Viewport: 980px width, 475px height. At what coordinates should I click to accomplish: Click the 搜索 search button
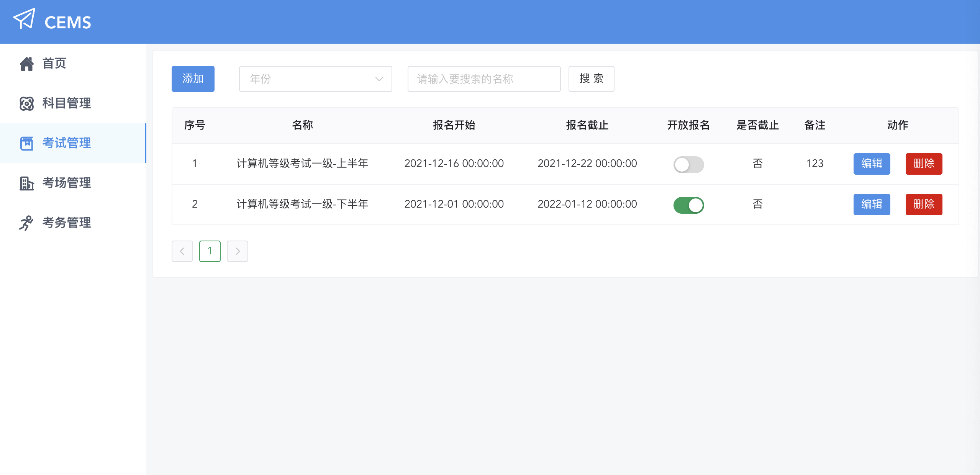591,79
